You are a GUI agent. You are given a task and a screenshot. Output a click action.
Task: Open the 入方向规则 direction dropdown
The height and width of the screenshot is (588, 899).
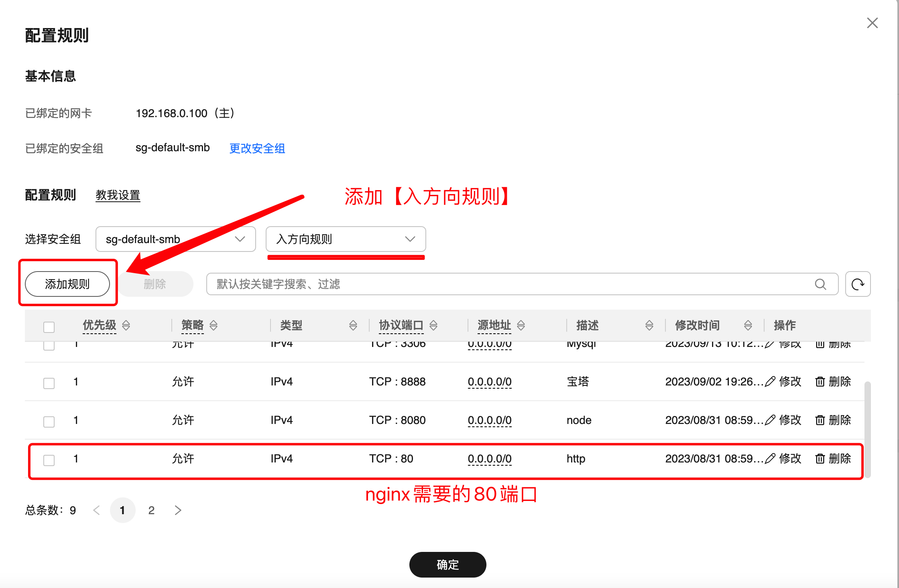coord(346,239)
